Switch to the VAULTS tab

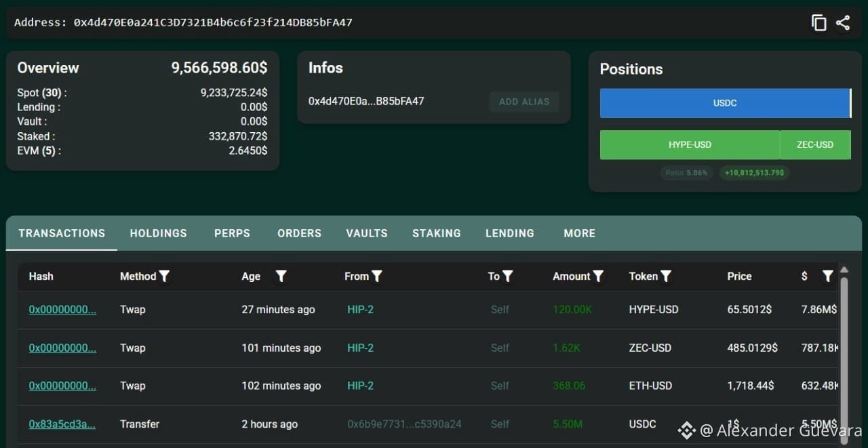(367, 233)
